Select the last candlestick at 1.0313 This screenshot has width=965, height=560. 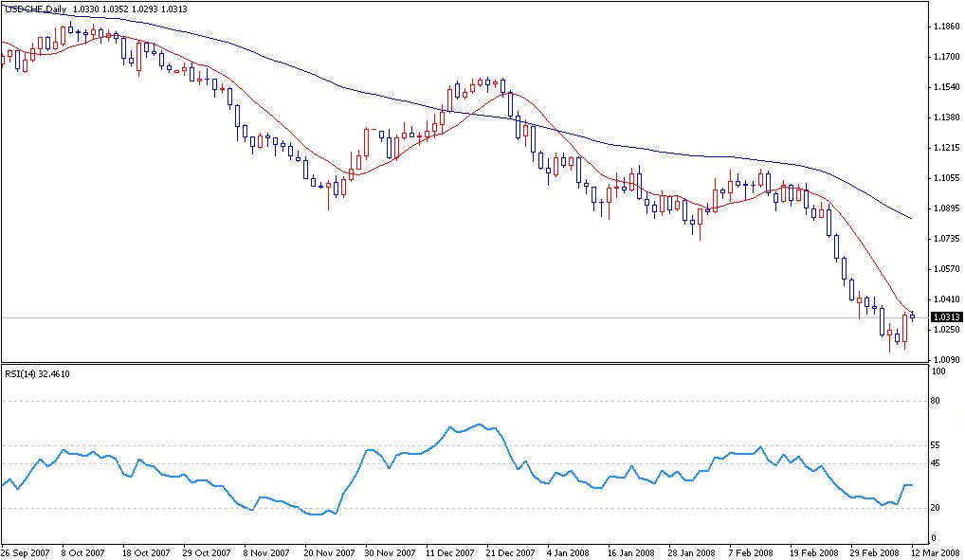[x=912, y=316]
